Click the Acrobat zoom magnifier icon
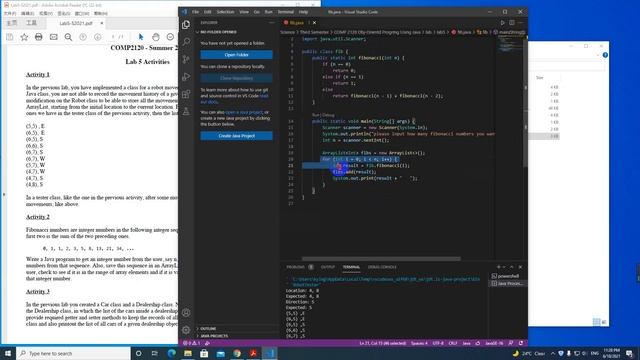The height and width of the screenshot is (360, 640). coord(68,37)
